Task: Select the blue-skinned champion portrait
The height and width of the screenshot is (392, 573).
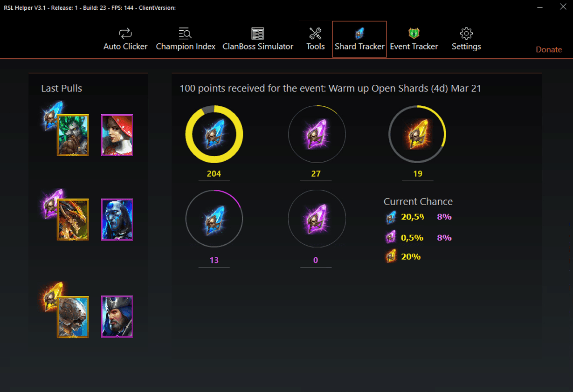Action: coord(117,220)
